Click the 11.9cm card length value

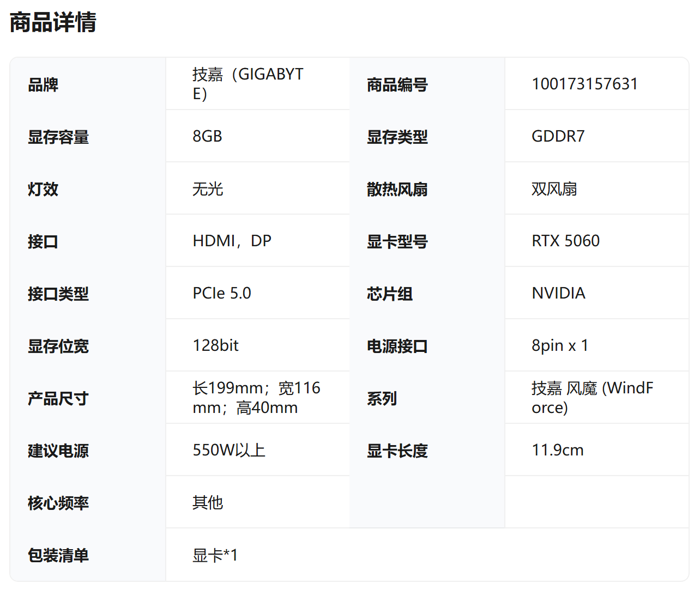point(557,450)
